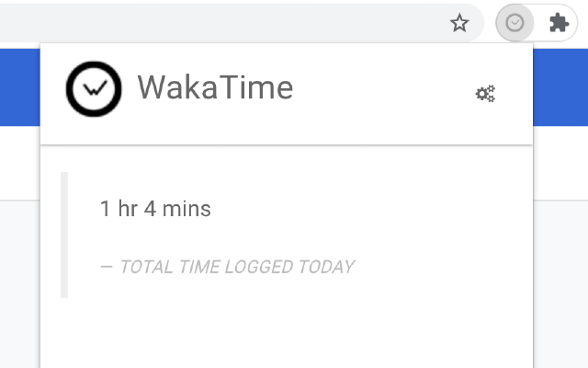The width and height of the screenshot is (588, 368).
Task: Click the WakaTime extension toolbar icon
Action: [x=514, y=23]
